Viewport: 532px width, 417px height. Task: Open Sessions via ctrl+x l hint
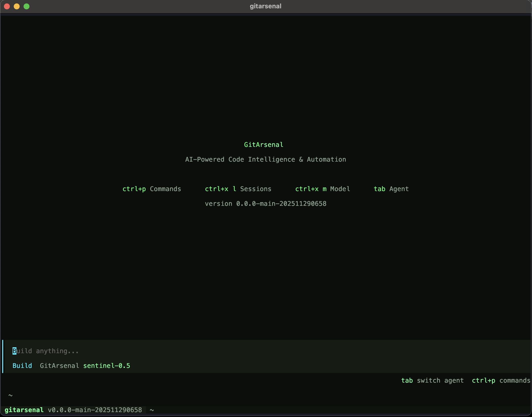[238, 189]
